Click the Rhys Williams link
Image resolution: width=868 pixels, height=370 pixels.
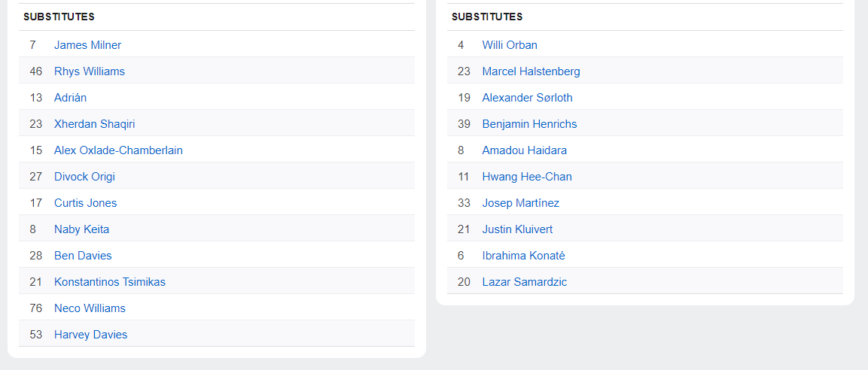point(90,71)
